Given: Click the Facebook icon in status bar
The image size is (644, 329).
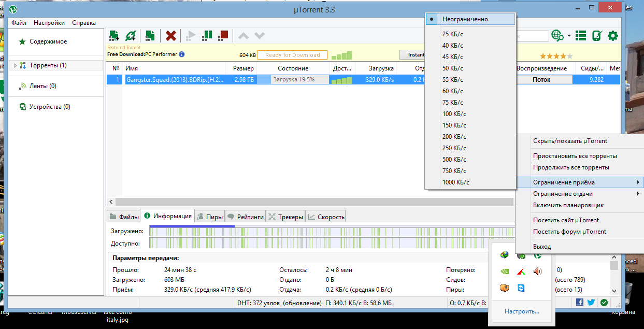Looking at the screenshot, I should click(579, 303).
